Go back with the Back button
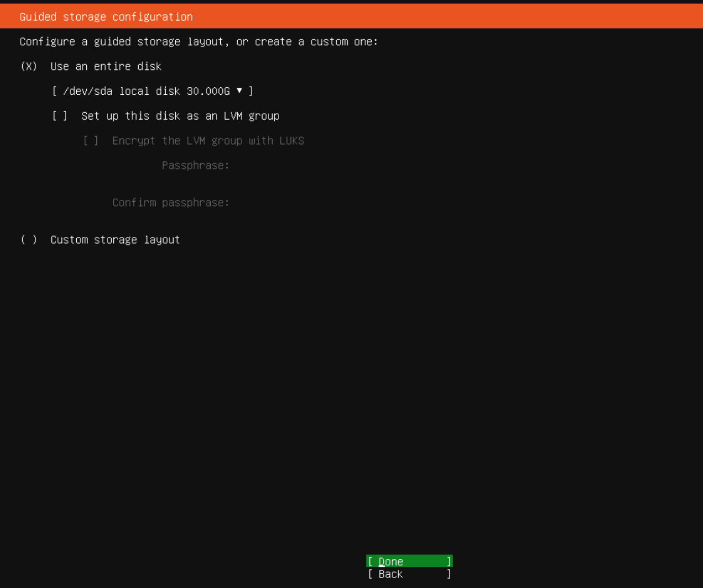 pyautogui.click(x=409, y=574)
